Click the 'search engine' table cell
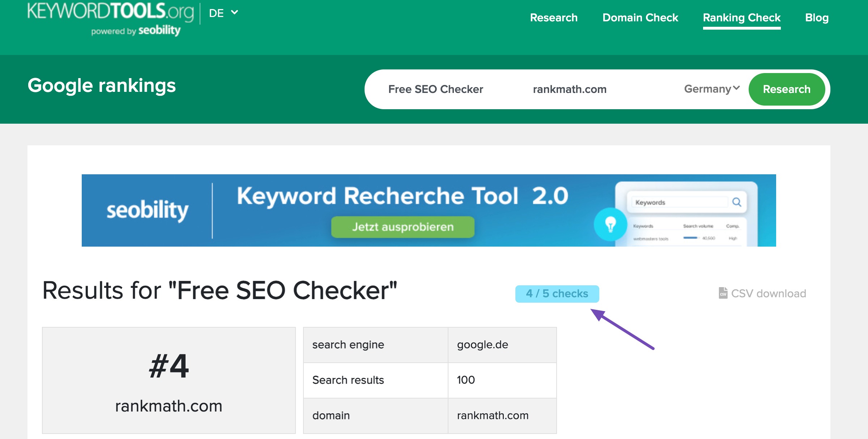 (x=375, y=345)
